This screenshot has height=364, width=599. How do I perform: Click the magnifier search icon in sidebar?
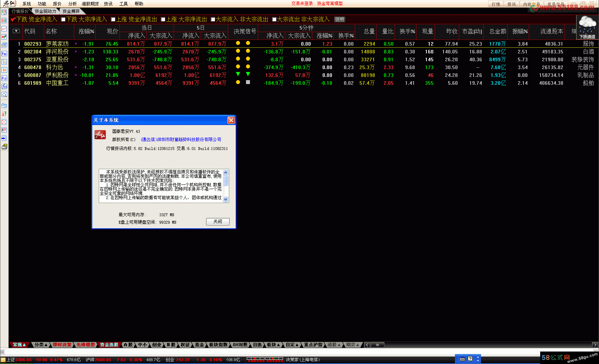[4, 95]
